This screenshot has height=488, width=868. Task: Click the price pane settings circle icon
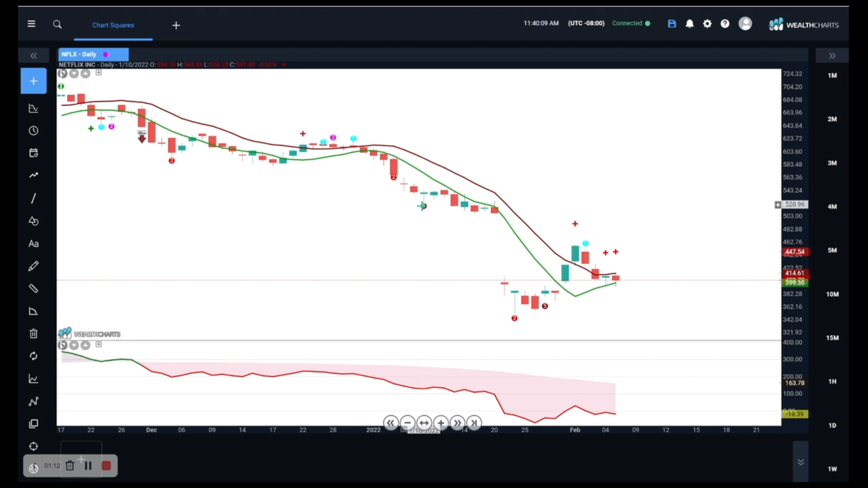click(x=62, y=74)
